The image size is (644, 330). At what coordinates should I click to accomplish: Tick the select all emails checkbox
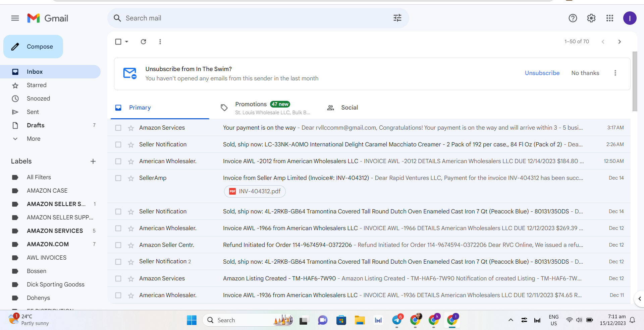click(118, 42)
